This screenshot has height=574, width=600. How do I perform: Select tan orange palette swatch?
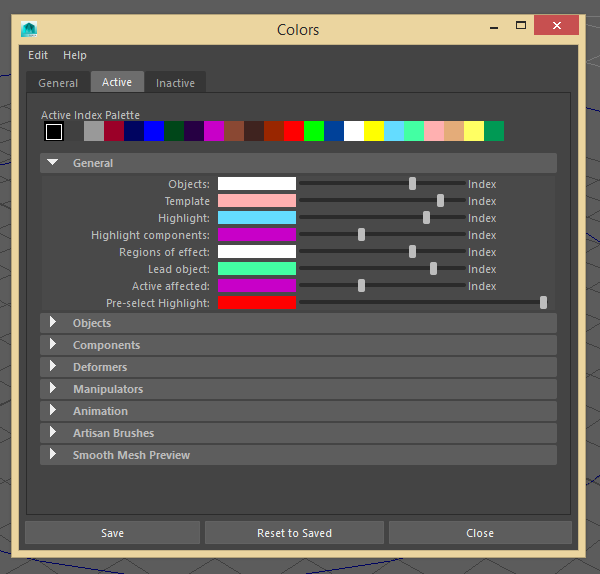pos(454,131)
